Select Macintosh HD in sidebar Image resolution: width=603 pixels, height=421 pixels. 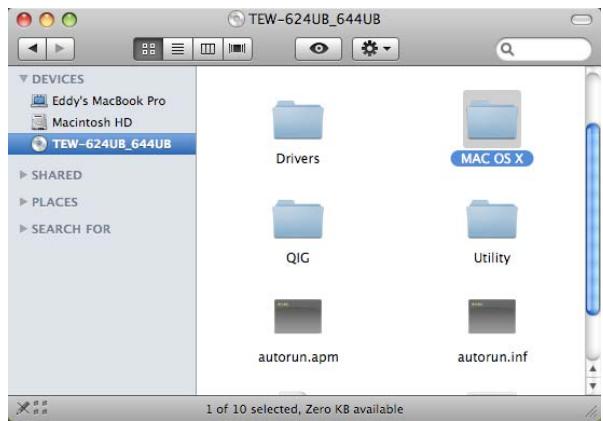point(102,122)
